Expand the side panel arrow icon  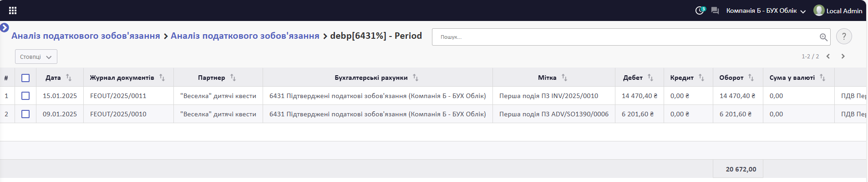[5, 27]
